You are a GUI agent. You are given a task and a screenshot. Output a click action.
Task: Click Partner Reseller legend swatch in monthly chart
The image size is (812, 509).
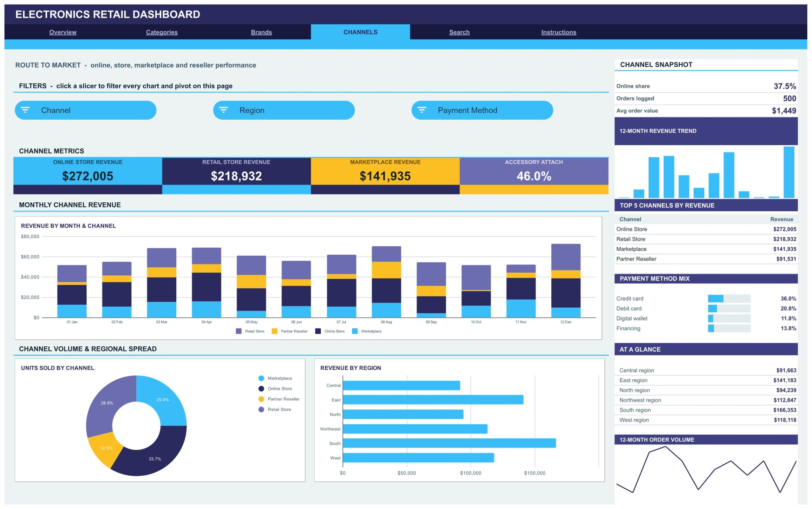[x=274, y=331]
